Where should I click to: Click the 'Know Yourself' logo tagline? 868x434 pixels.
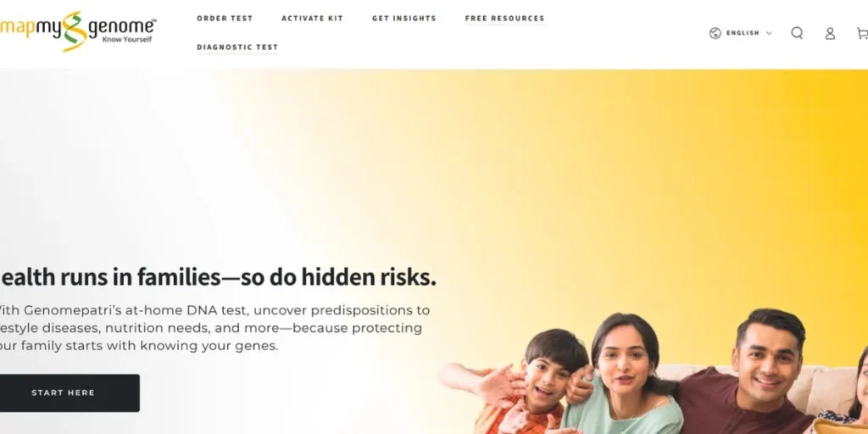[x=127, y=39]
